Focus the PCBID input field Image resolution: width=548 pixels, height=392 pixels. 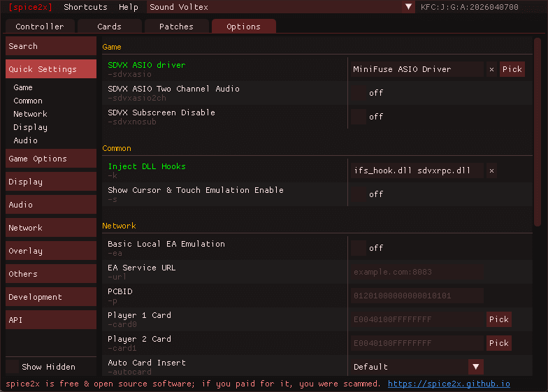(x=417, y=296)
